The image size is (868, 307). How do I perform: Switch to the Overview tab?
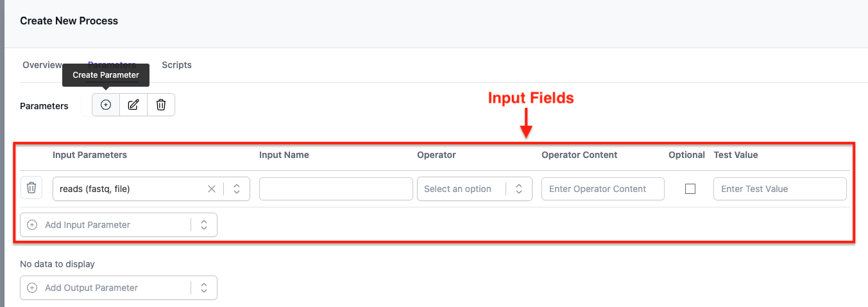click(42, 65)
